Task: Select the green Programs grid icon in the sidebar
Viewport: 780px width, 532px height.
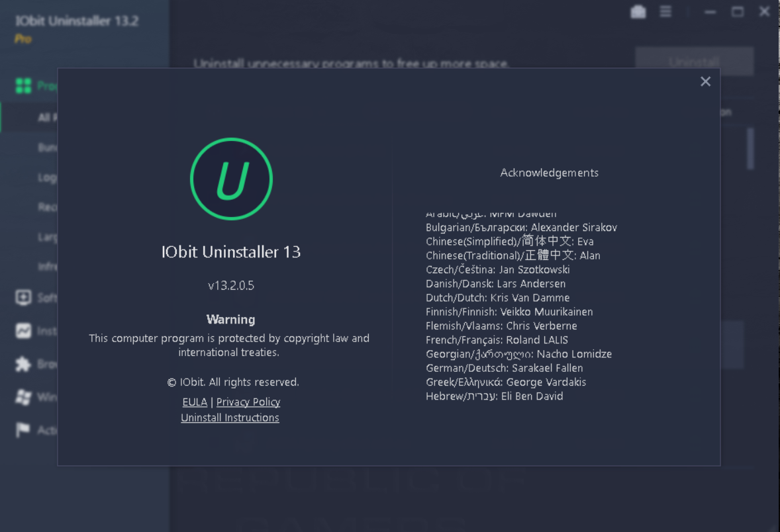Action: pyautogui.click(x=23, y=85)
